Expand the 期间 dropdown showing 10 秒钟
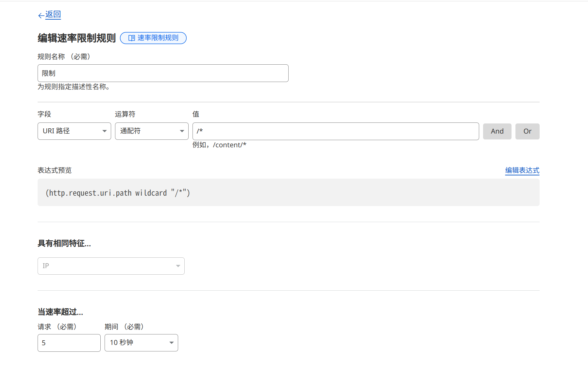The height and width of the screenshot is (372, 588). tap(141, 343)
